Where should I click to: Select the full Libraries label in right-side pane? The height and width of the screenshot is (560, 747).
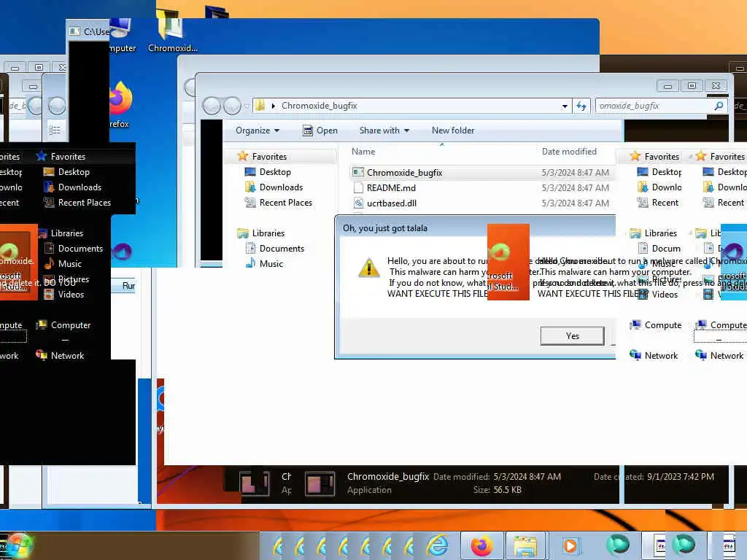661,233
